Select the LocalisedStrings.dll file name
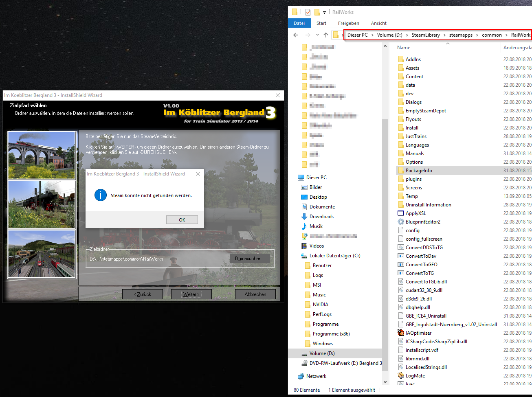This screenshot has width=532, height=397. (x=426, y=367)
